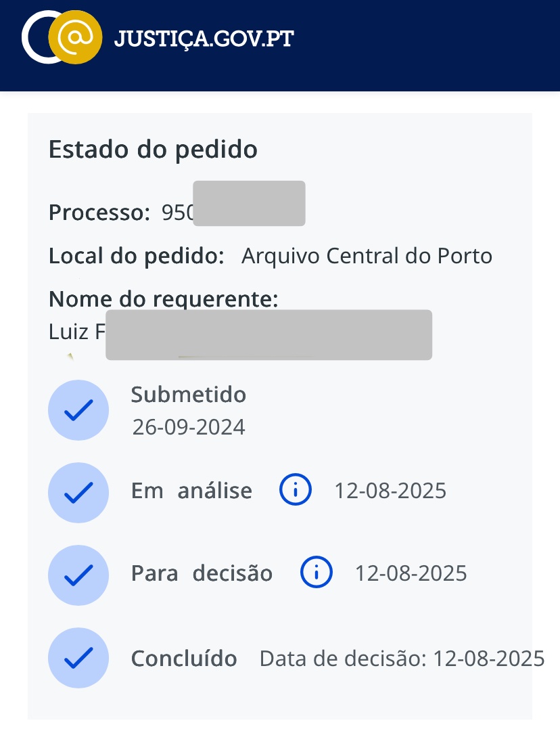Image resolution: width=560 pixels, height=752 pixels.
Task: Click the Estado do pedido heading
Action: [x=153, y=149]
